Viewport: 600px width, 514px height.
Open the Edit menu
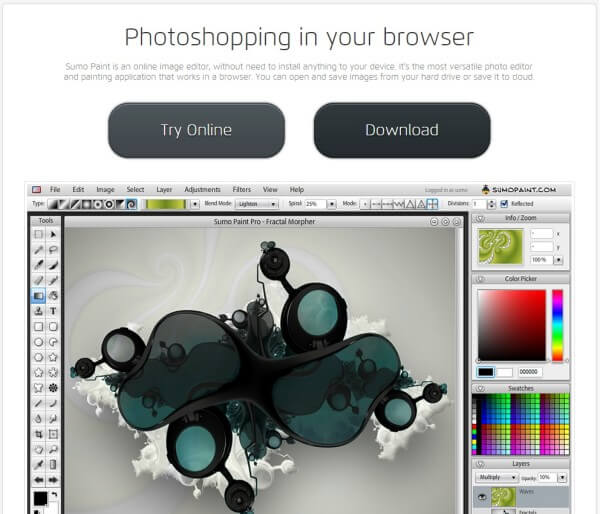(78, 189)
